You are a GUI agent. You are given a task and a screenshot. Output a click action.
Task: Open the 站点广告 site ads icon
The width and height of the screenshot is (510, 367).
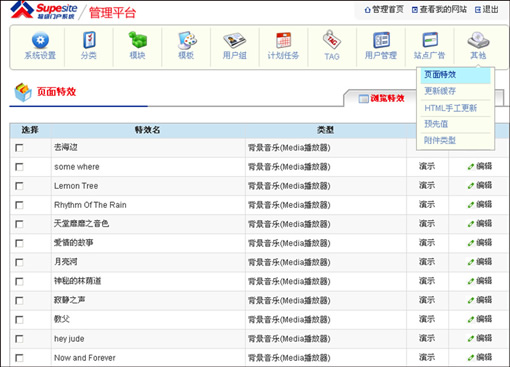(x=430, y=40)
